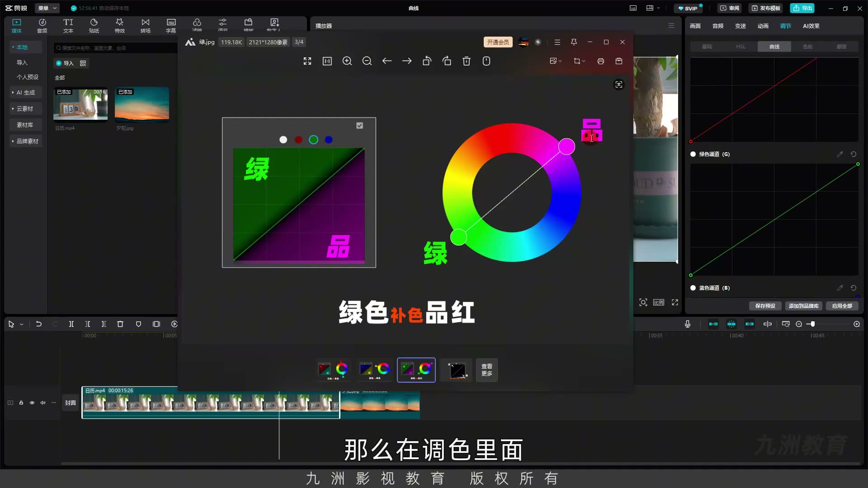The image size is (868, 488).
Task: Toggle linkage icon in timeline toolbar
Action: click(x=750, y=324)
